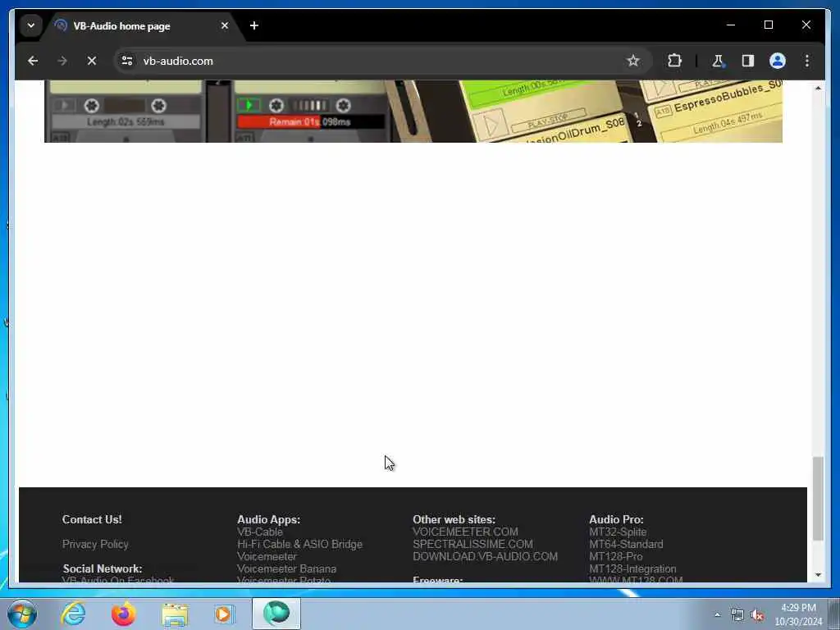Image resolution: width=840 pixels, height=630 pixels.
Task: Click the vertical scrollbar thumb
Action: click(x=818, y=498)
